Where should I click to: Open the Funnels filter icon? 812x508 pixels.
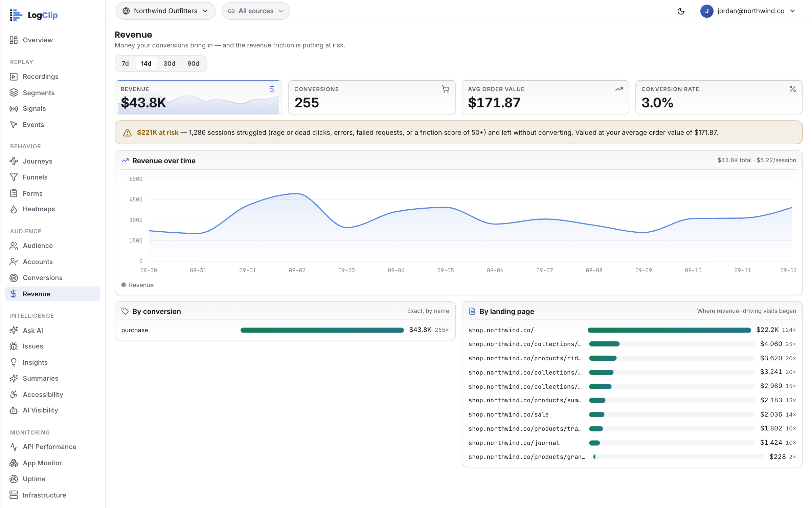pyautogui.click(x=14, y=177)
